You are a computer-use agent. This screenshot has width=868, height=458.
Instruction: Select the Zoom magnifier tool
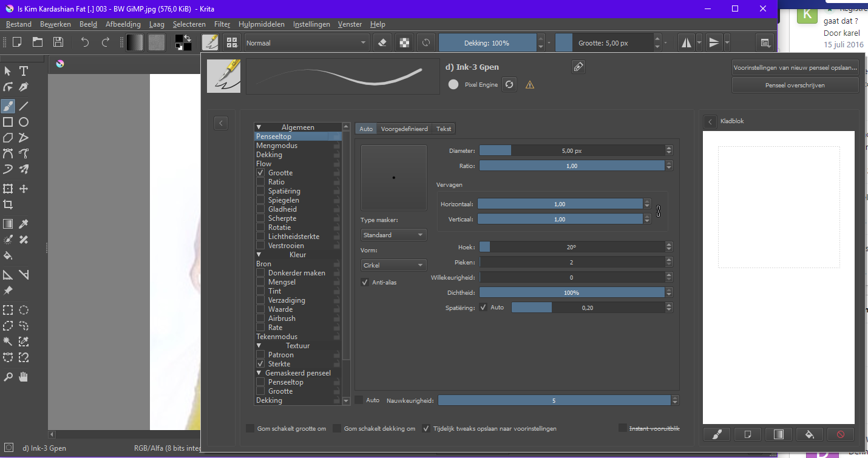click(8, 377)
